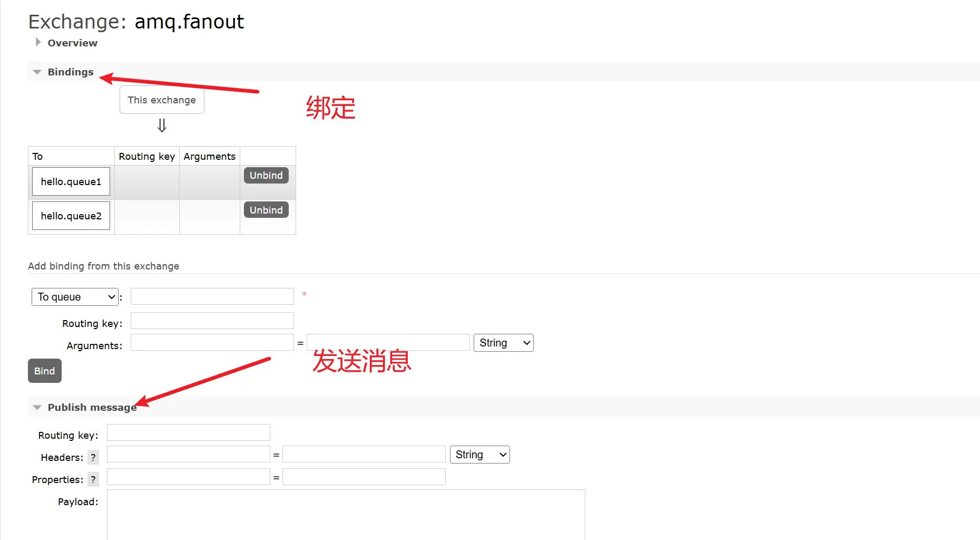Viewport: 980px width, 540px height.
Task: Click the Properties help question mark icon
Action: 93,480
